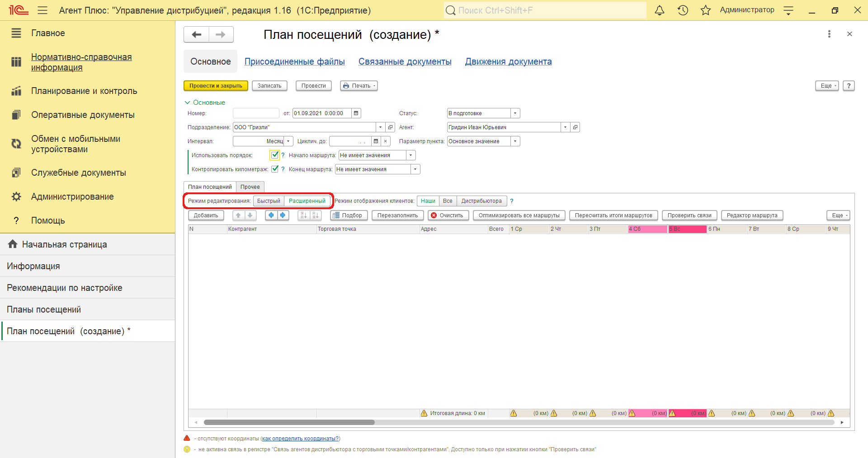Image resolution: width=868 pixels, height=458 pixels.
Task: Open the top Еще menu
Action: pyautogui.click(x=827, y=86)
